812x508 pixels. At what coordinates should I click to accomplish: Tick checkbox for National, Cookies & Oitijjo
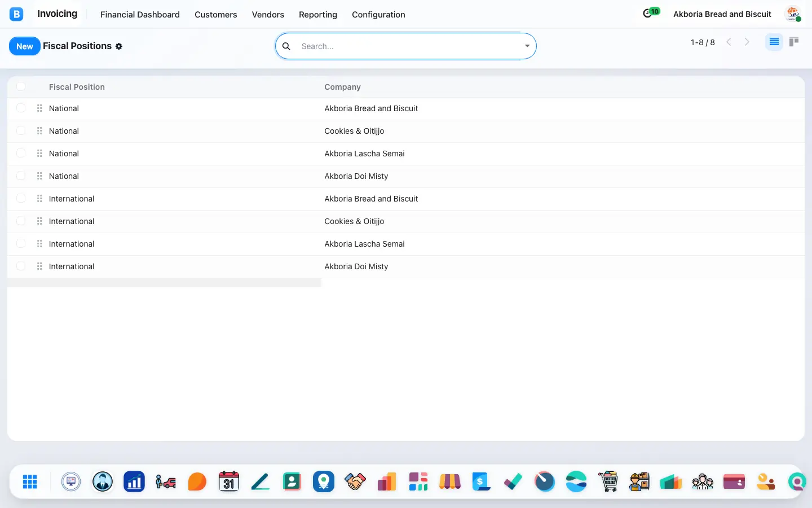[x=21, y=130]
